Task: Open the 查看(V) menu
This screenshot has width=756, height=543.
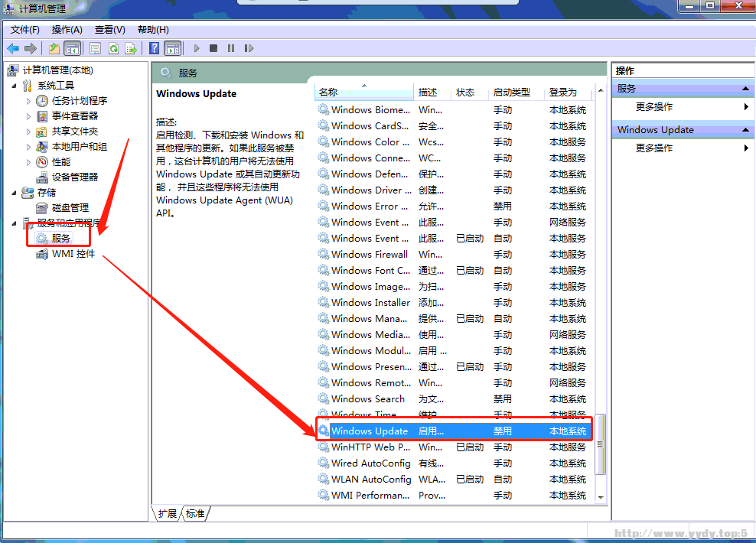Action: 110,30
